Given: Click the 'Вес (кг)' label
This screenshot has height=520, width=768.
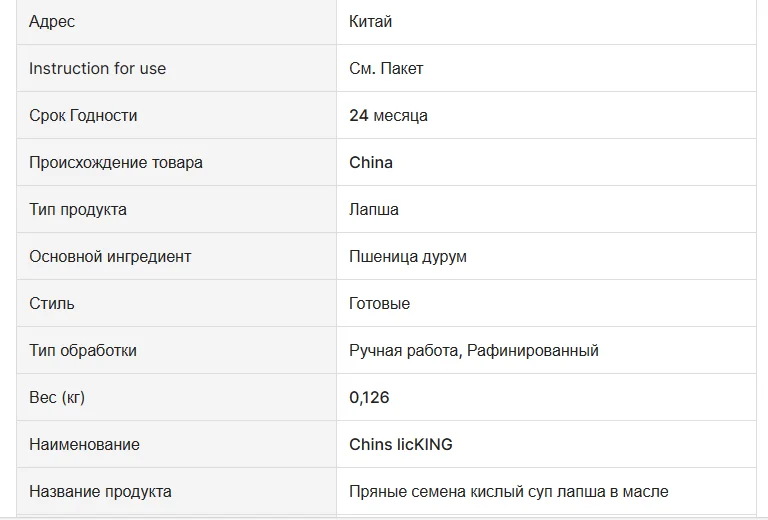Looking at the screenshot, I should click(x=57, y=397).
